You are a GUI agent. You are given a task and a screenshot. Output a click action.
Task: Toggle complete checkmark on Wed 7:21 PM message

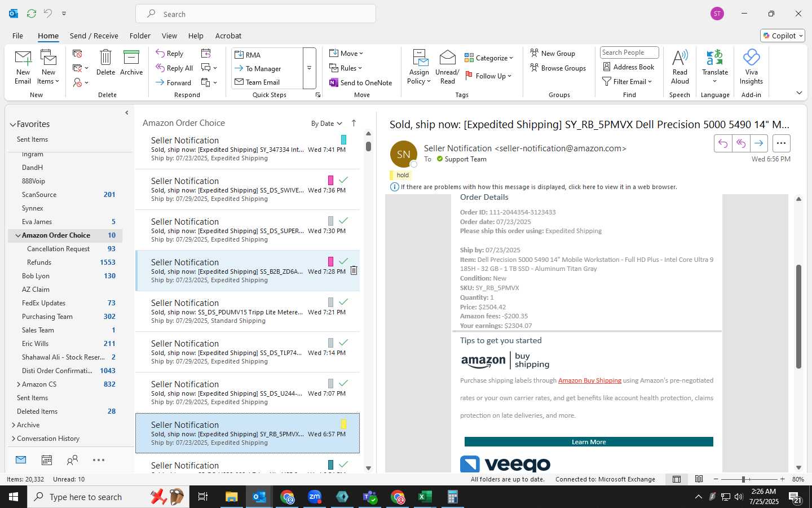pyautogui.click(x=343, y=302)
